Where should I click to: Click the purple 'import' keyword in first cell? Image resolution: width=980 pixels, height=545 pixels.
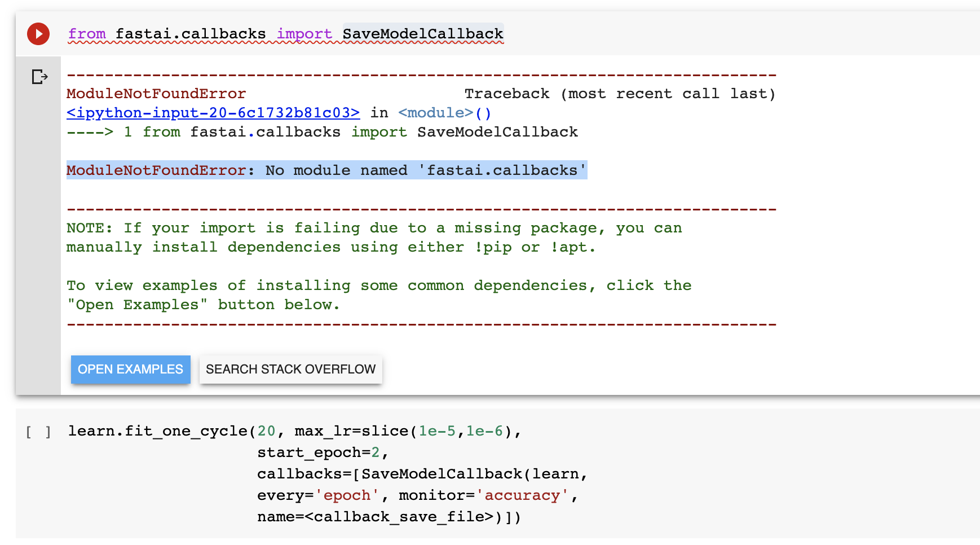click(x=304, y=34)
